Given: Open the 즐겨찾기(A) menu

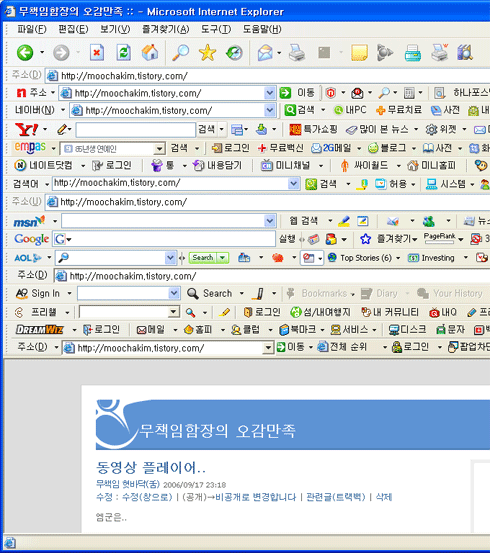Looking at the screenshot, I should pyautogui.click(x=165, y=29).
